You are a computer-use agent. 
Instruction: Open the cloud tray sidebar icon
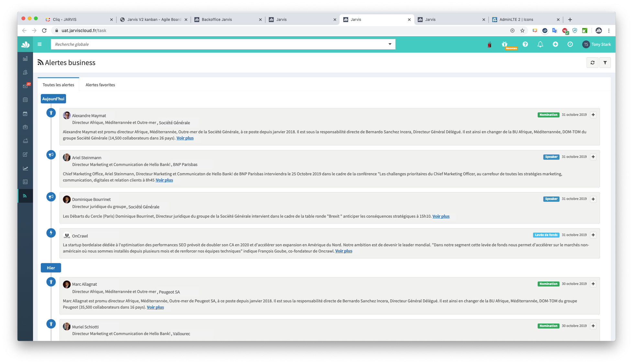click(25, 141)
